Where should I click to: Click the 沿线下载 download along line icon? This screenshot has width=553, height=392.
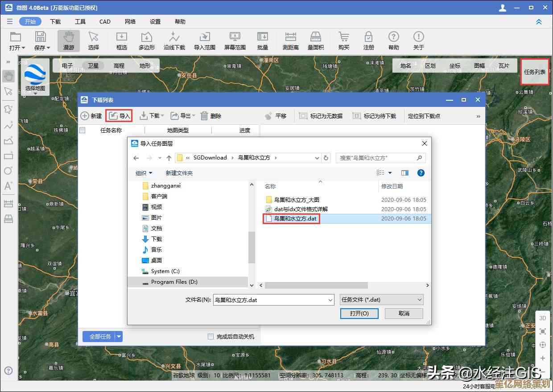coord(174,41)
